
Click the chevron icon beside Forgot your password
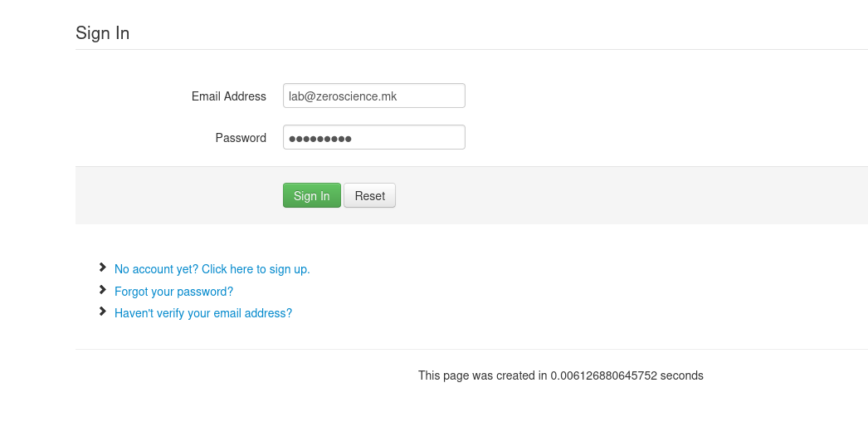point(102,290)
